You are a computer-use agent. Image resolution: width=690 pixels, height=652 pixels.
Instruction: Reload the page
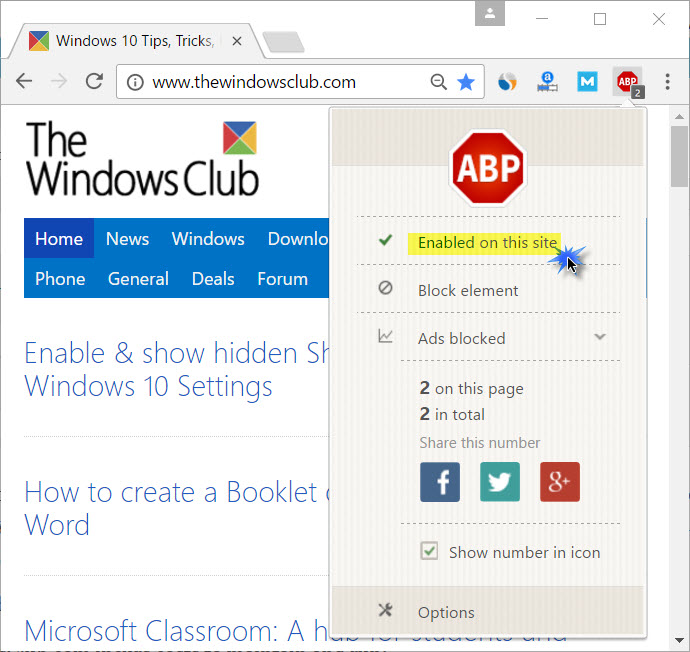click(x=94, y=81)
